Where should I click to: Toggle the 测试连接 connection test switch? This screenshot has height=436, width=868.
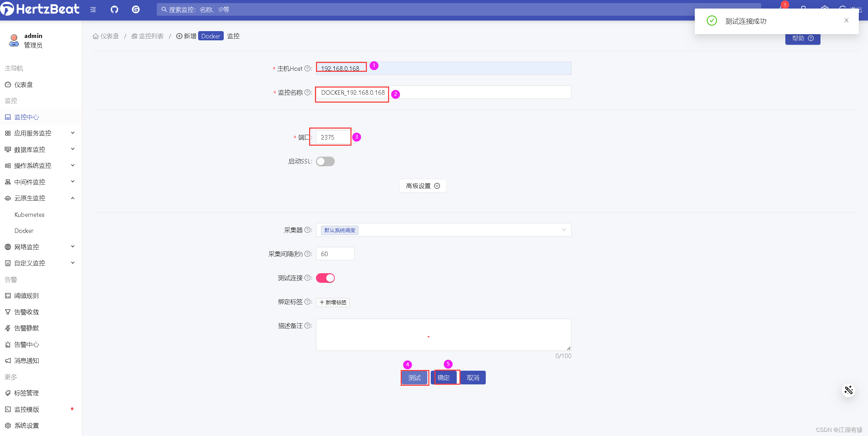tap(325, 278)
